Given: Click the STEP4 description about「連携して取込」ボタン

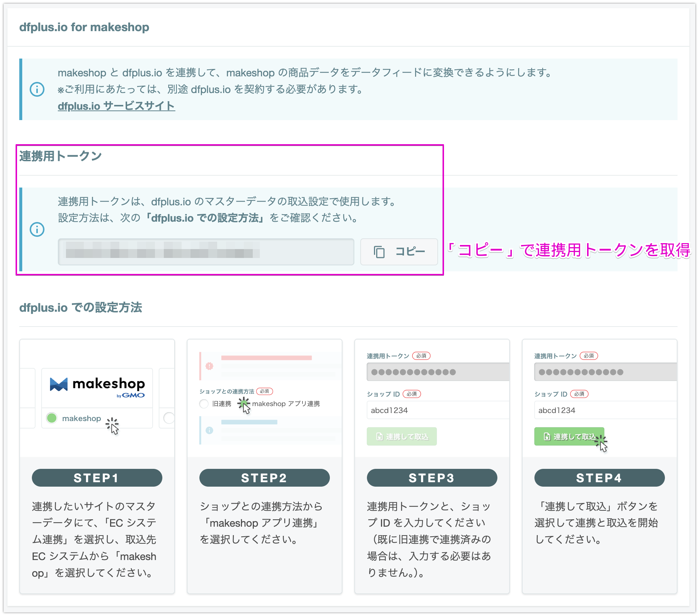Looking at the screenshot, I should click(x=596, y=523).
